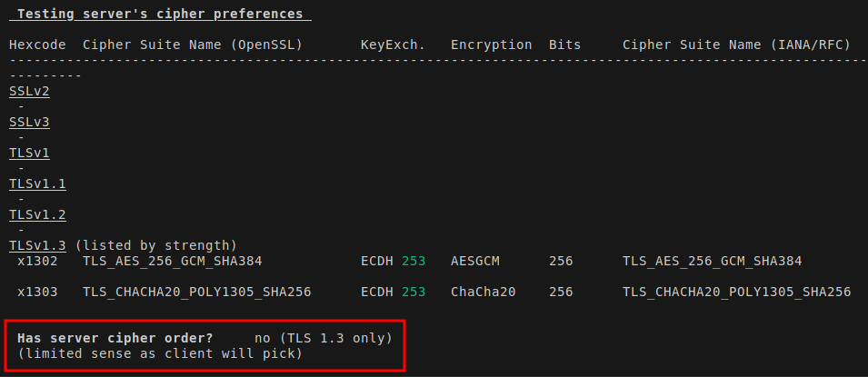868x377 pixels.
Task: Select the Encryption column header
Action: coord(491,45)
